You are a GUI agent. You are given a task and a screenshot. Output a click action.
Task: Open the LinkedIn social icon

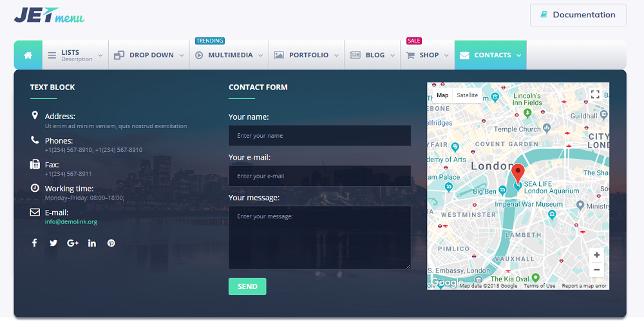click(x=92, y=243)
